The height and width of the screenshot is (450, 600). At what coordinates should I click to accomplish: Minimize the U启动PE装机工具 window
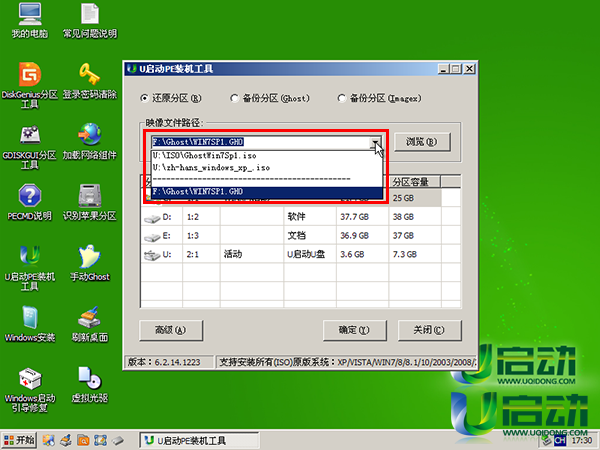click(443, 69)
